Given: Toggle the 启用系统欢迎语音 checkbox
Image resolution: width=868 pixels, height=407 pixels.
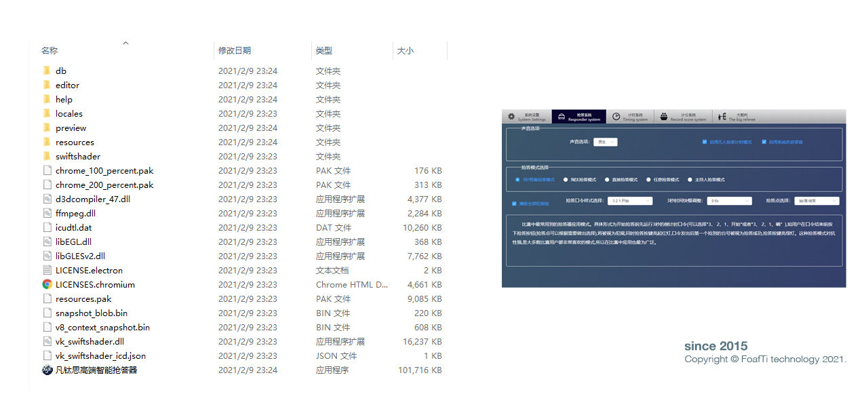Looking at the screenshot, I should click(x=764, y=142).
